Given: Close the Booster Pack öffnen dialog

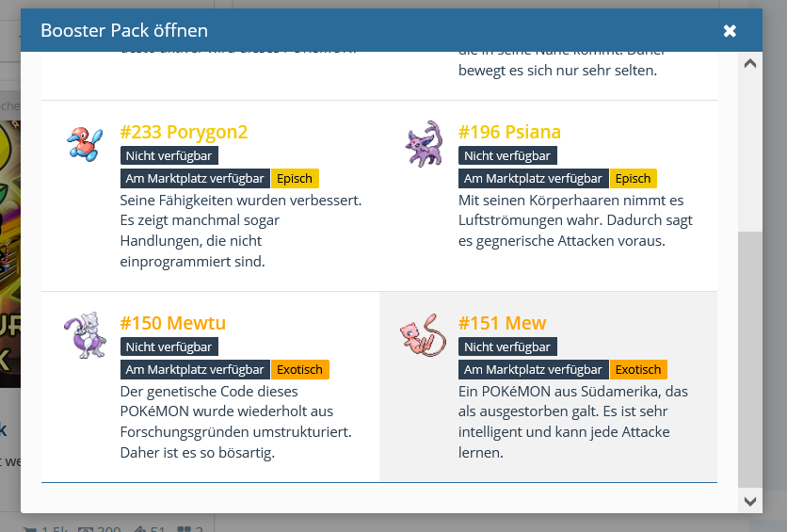Looking at the screenshot, I should click(730, 31).
